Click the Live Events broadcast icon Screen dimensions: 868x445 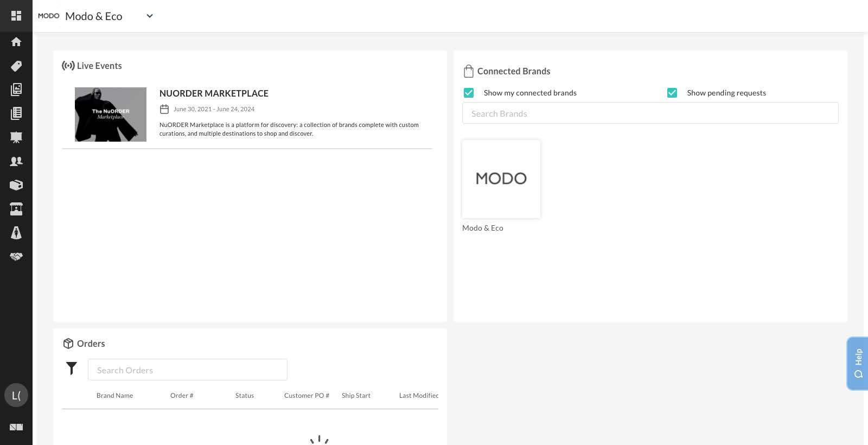(x=68, y=66)
